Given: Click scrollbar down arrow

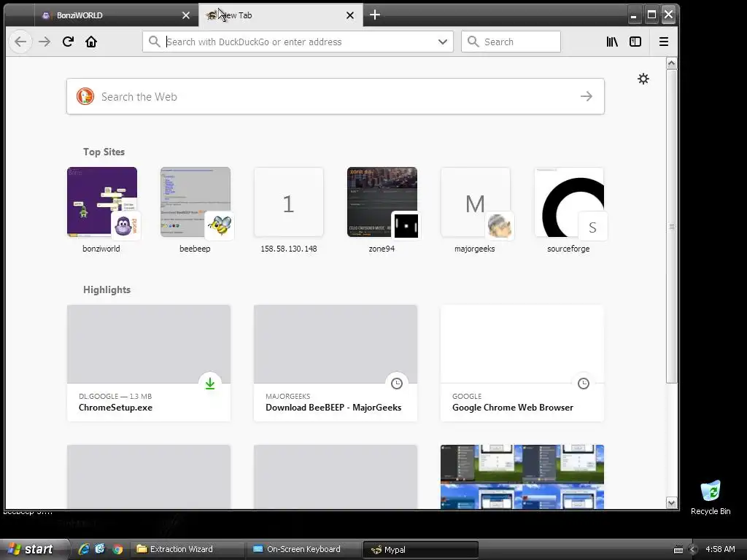Looking at the screenshot, I should 671,503.
